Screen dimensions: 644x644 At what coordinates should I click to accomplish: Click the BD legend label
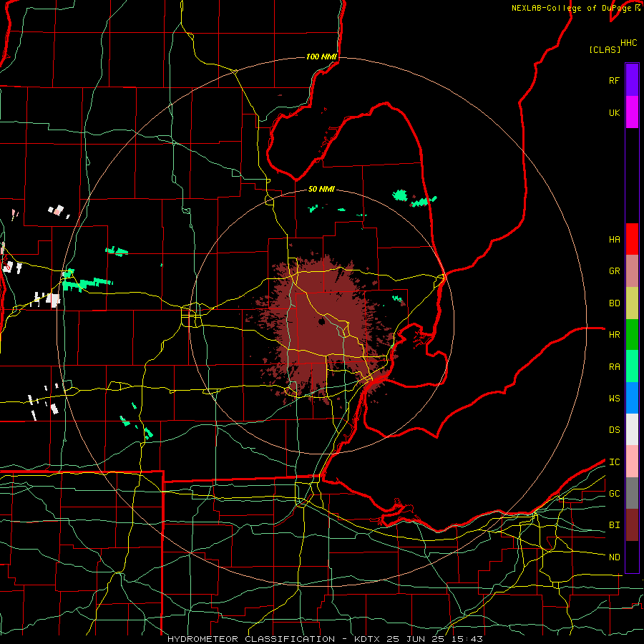[x=614, y=303]
